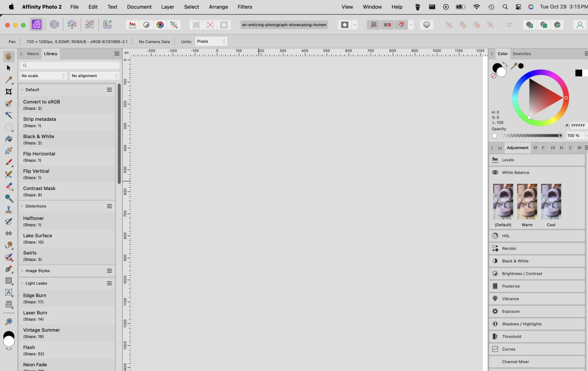Open the Export Persona
The image size is (588, 371).
point(107,25)
